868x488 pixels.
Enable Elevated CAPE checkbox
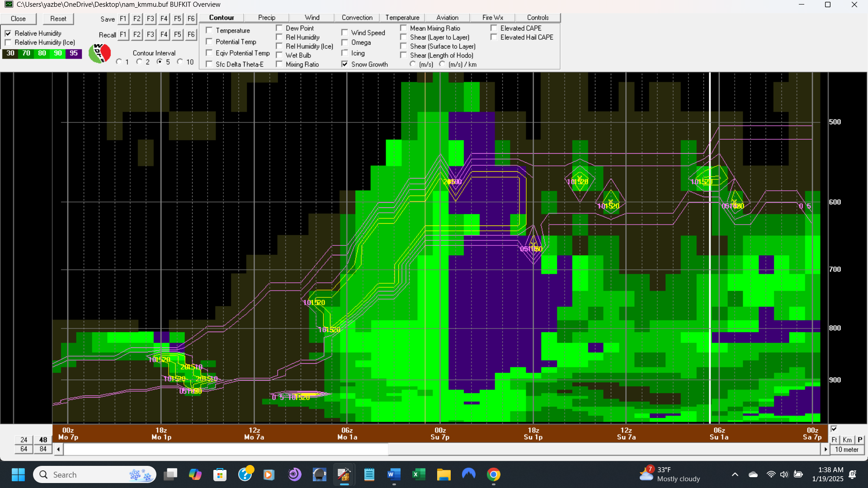pos(494,28)
